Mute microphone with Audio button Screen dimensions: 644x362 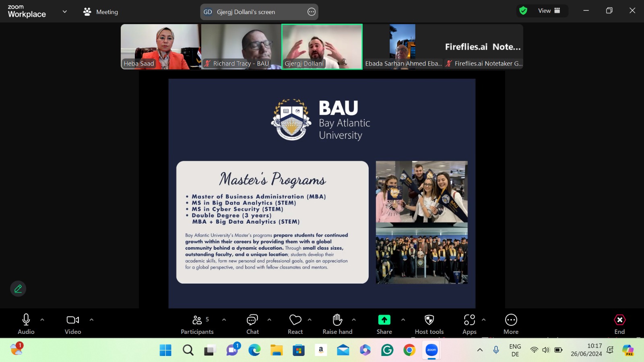[x=26, y=324]
